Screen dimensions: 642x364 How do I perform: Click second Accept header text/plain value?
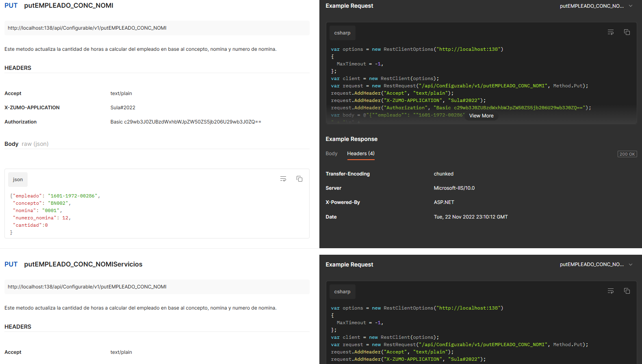click(x=121, y=352)
